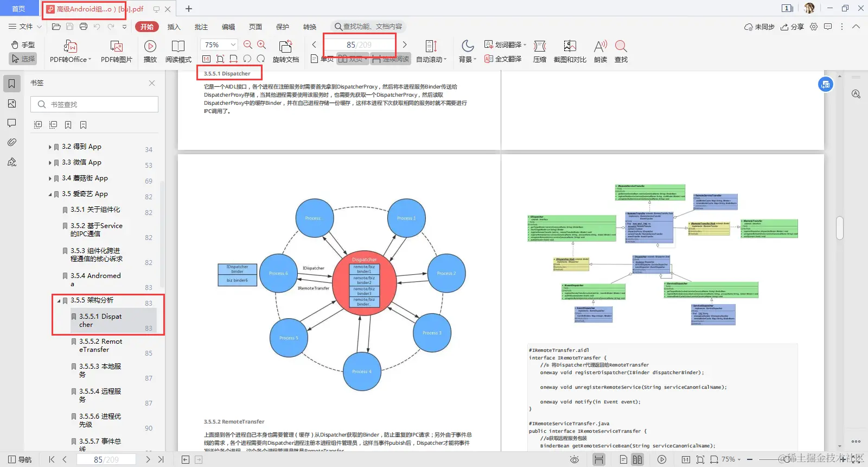Image resolution: width=868 pixels, height=467 pixels.
Task: Go to 3.5.1 关于组件化 bookmark
Action: coord(95,210)
